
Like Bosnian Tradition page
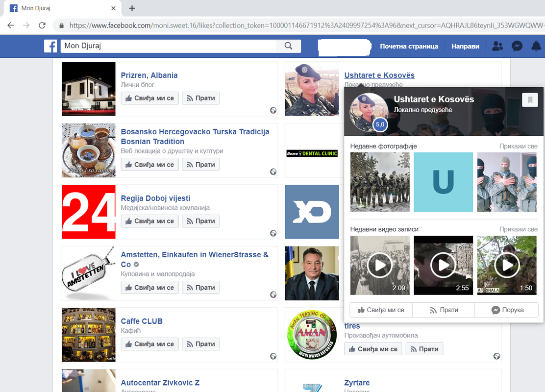coord(150,164)
